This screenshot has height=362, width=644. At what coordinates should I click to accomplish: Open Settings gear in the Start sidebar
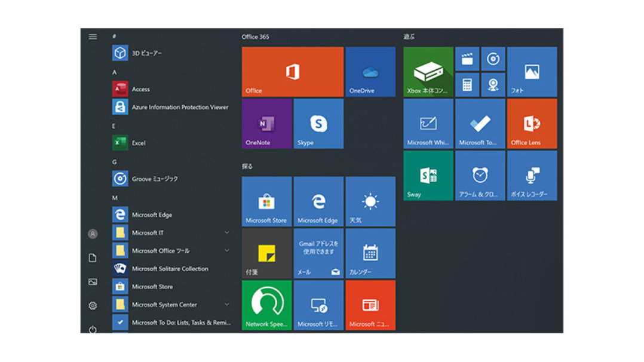click(93, 306)
